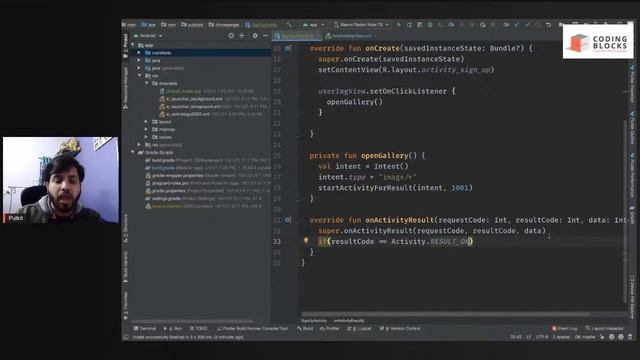Open the Android view dropdown in the Project panel
The height and width of the screenshot is (360, 640).
[148, 36]
